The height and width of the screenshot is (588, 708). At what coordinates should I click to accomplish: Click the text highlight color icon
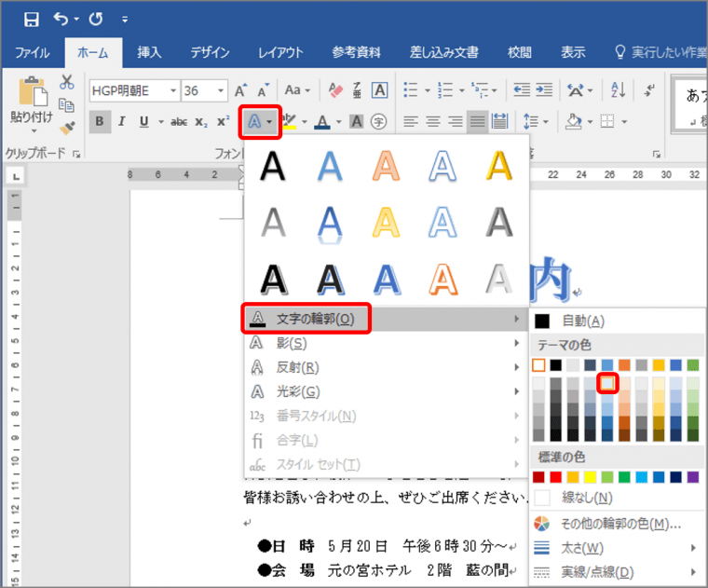289,121
